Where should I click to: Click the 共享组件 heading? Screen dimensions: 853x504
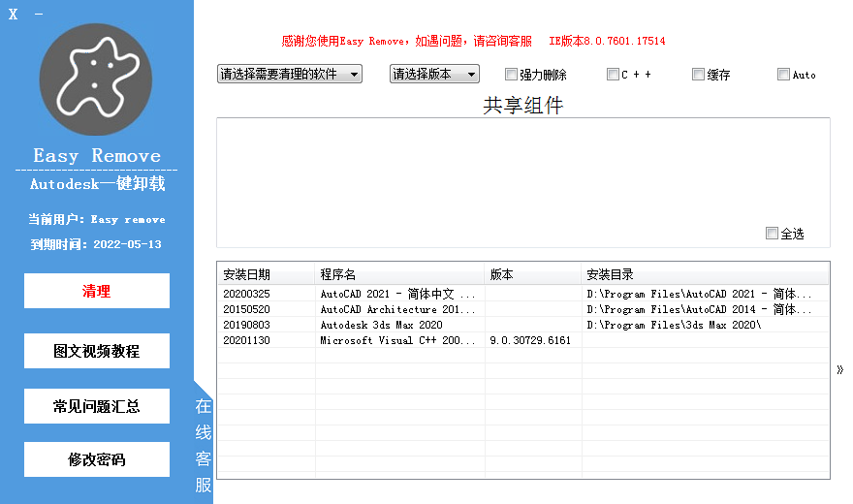pyautogui.click(x=523, y=105)
